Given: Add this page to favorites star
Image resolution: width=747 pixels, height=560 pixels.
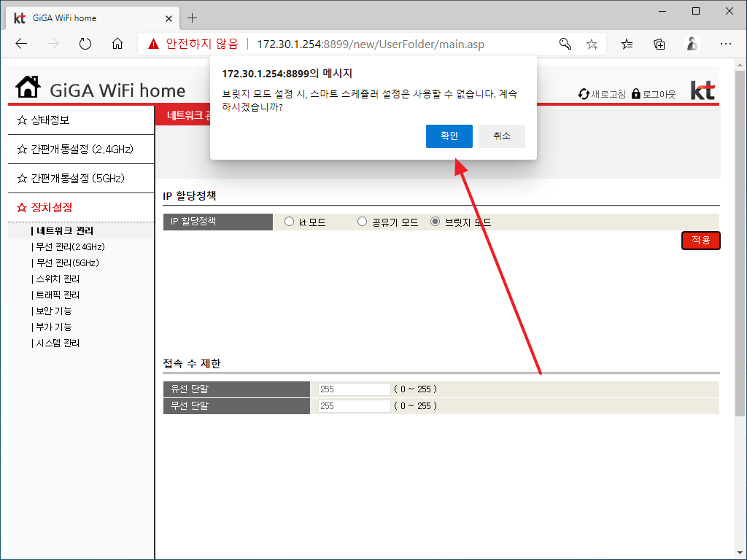Looking at the screenshot, I should pos(592,44).
